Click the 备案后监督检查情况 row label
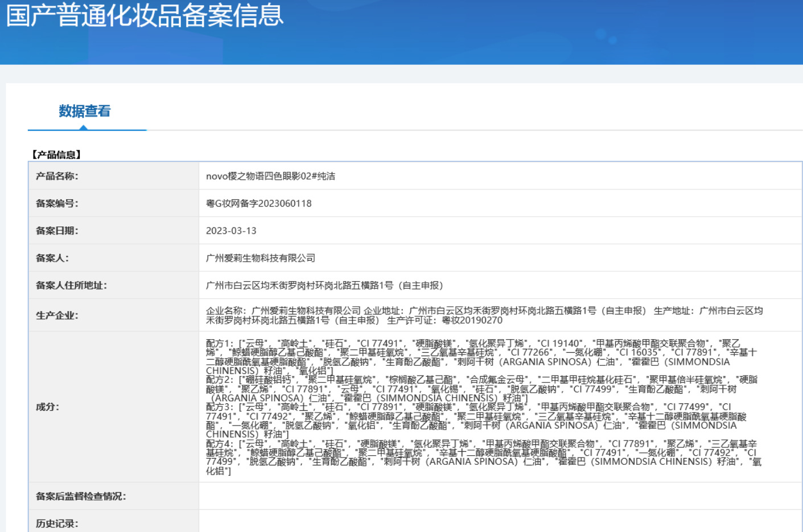803x532 pixels. pos(81,497)
